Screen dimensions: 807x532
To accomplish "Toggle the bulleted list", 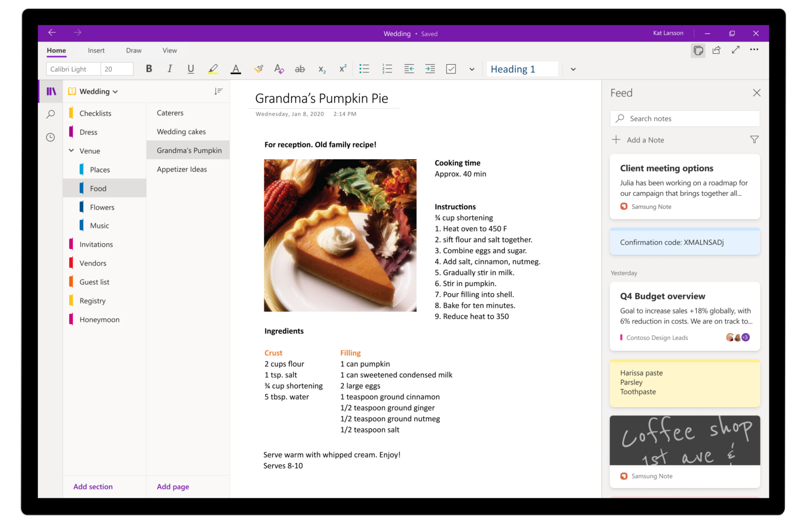I will pos(364,69).
